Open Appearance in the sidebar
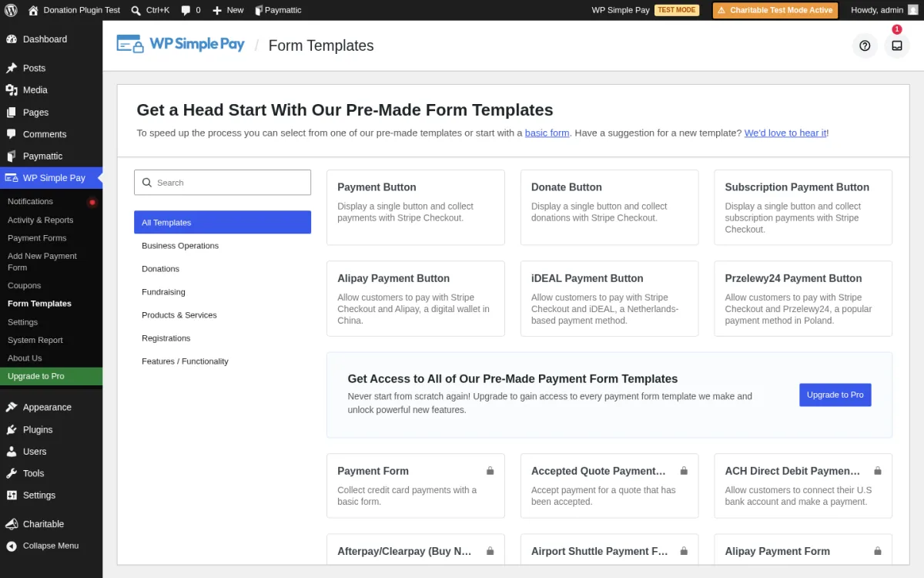 click(51, 407)
